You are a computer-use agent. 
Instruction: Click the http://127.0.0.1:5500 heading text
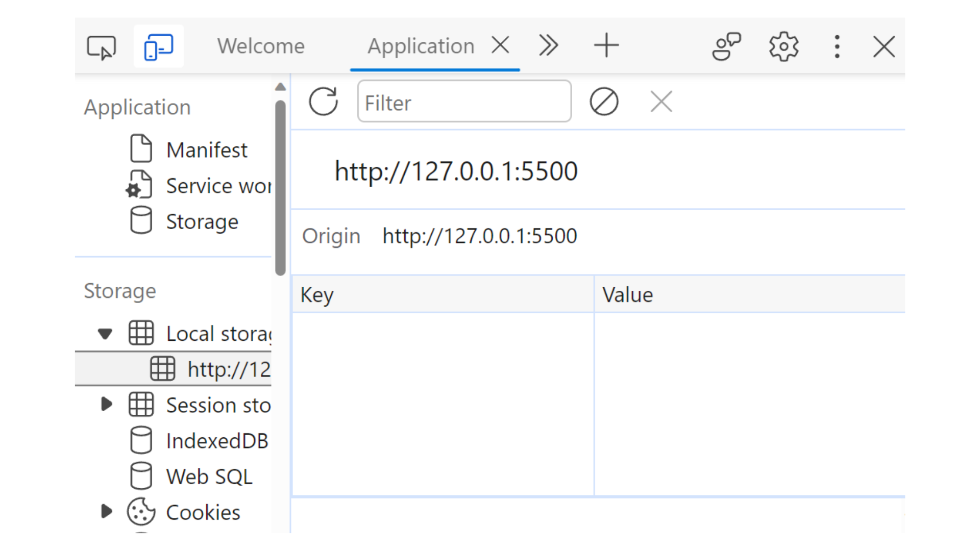(x=456, y=171)
